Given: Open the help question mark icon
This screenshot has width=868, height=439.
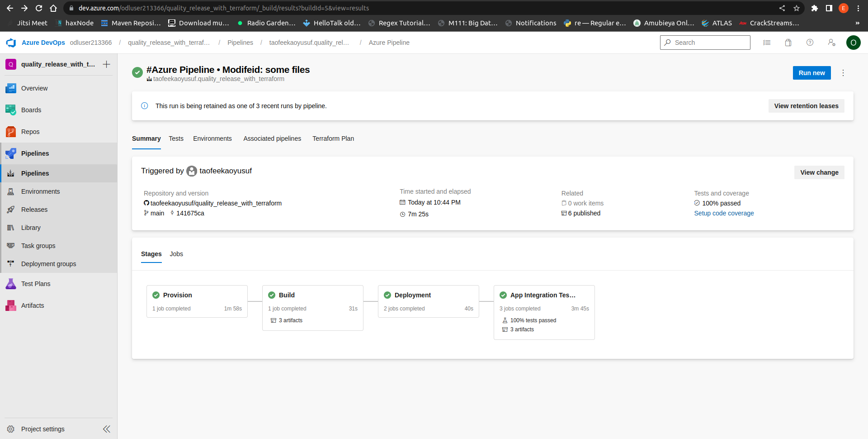Looking at the screenshot, I should pos(810,43).
